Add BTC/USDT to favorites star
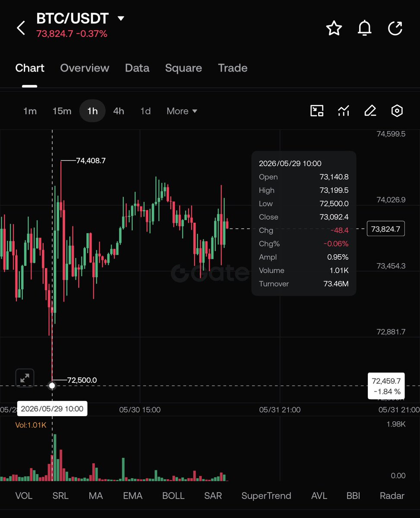This screenshot has width=420, height=518. tap(334, 28)
